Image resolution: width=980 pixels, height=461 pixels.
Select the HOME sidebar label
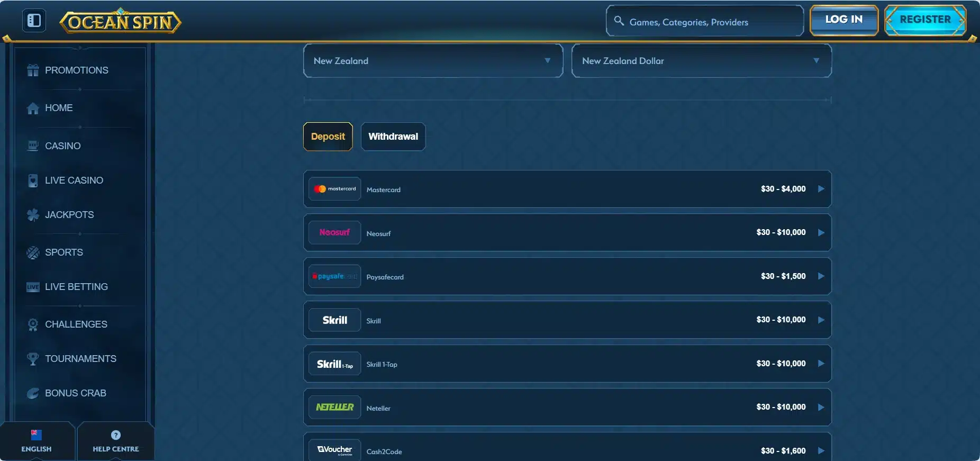pos(59,108)
